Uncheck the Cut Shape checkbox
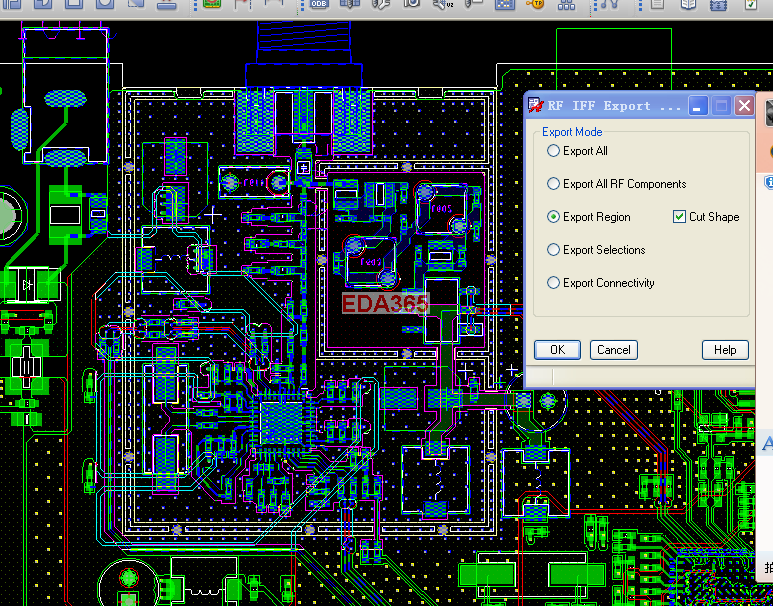 [680, 217]
